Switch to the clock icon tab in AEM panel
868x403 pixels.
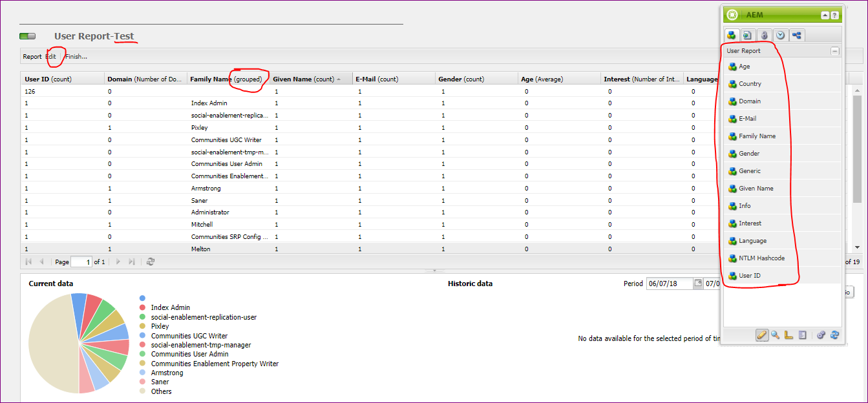click(x=781, y=35)
